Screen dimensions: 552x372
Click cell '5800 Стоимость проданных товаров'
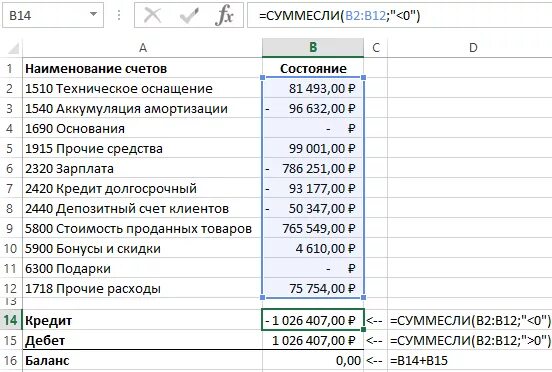(x=143, y=229)
